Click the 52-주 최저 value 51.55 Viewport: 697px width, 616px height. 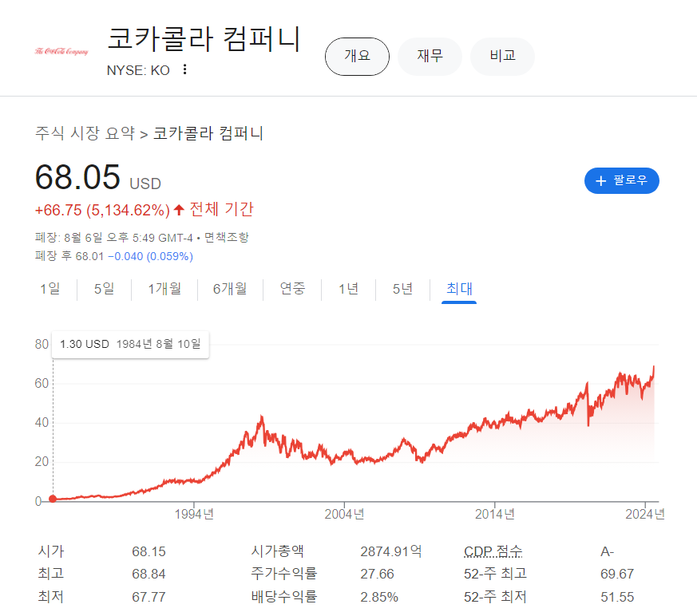pos(617,597)
